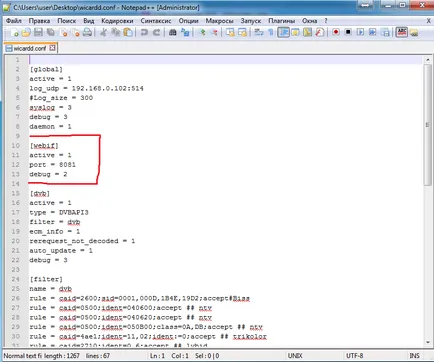The width and height of the screenshot is (434, 362).
Task: Open the Макросы menu
Action: coord(219,21)
